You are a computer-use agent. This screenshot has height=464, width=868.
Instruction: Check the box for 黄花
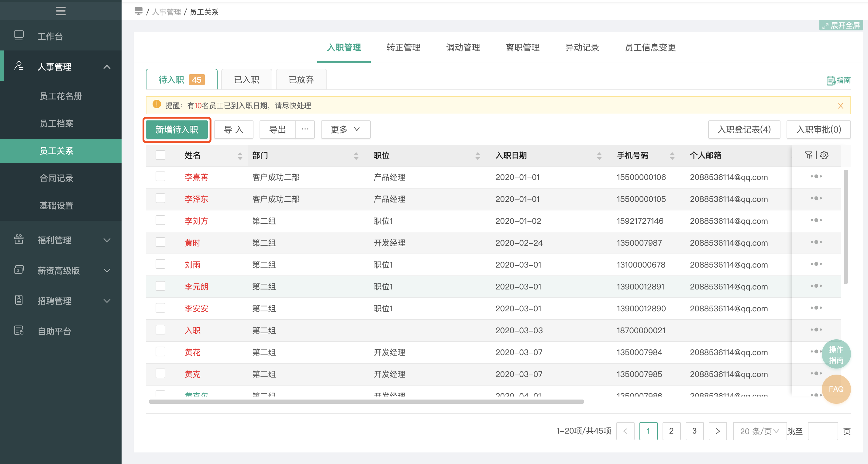pyautogui.click(x=160, y=352)
